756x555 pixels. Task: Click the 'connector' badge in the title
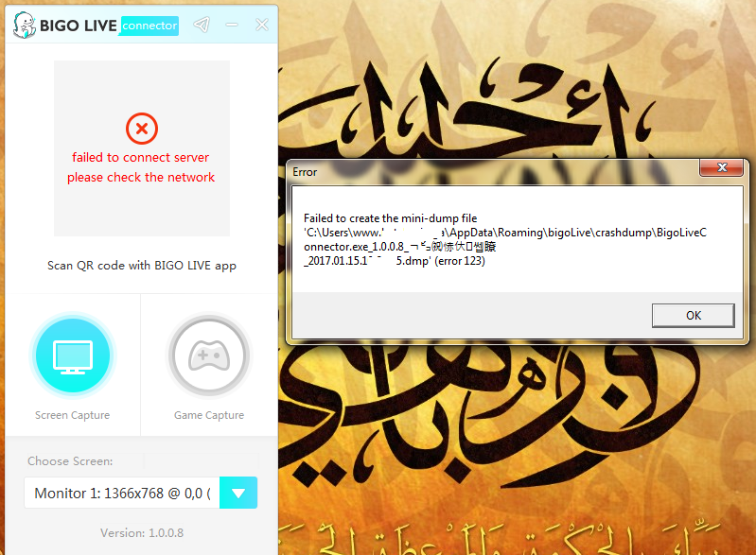pyautogui.click(x=149, y=26)
